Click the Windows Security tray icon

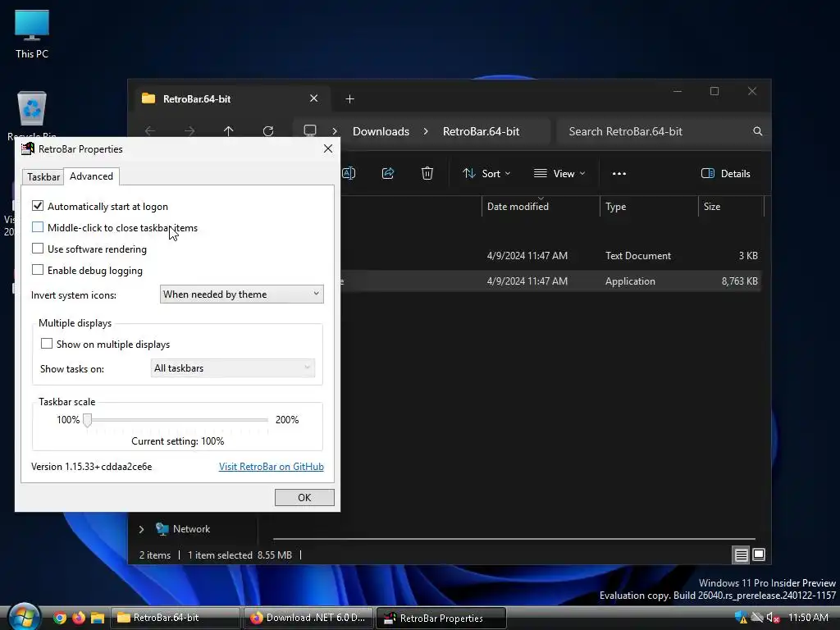742,618
